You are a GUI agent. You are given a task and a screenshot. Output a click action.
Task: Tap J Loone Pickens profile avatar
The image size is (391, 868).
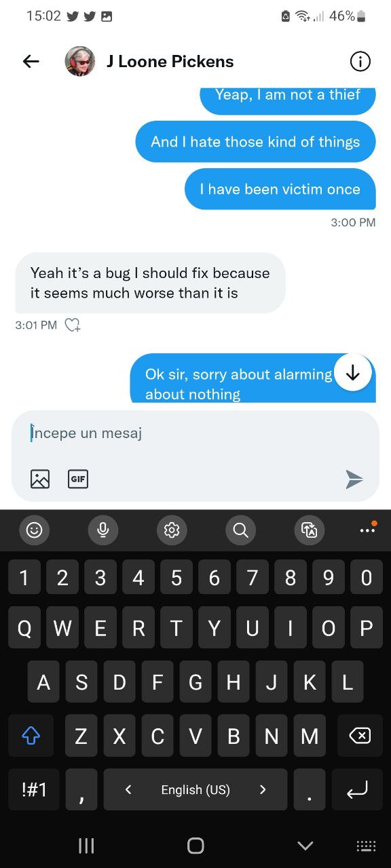pos(79,62)
